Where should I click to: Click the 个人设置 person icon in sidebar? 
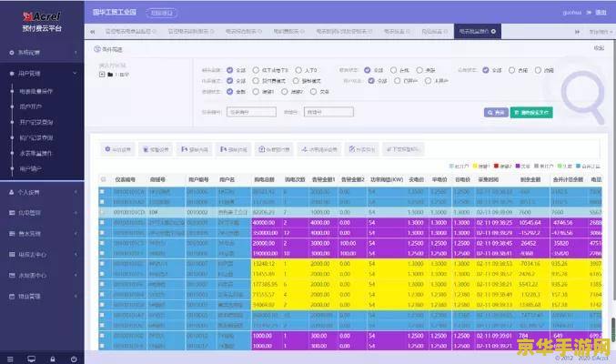(12, 192)
